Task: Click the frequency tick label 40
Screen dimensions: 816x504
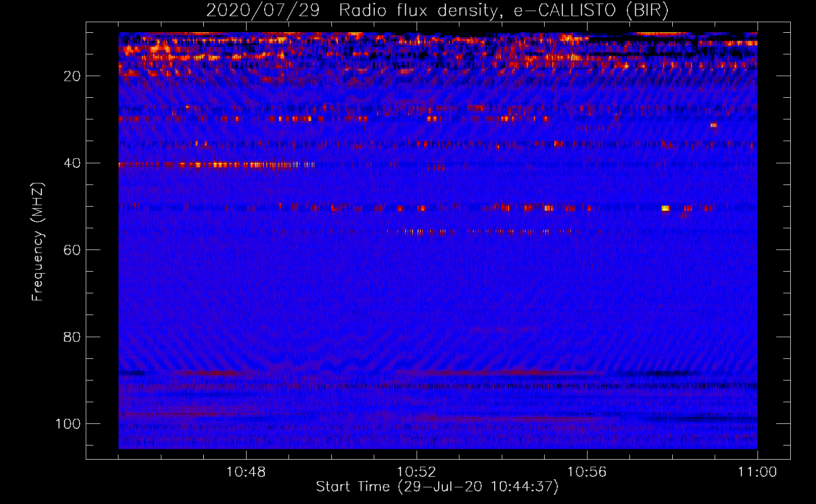Action: (72, 163)
